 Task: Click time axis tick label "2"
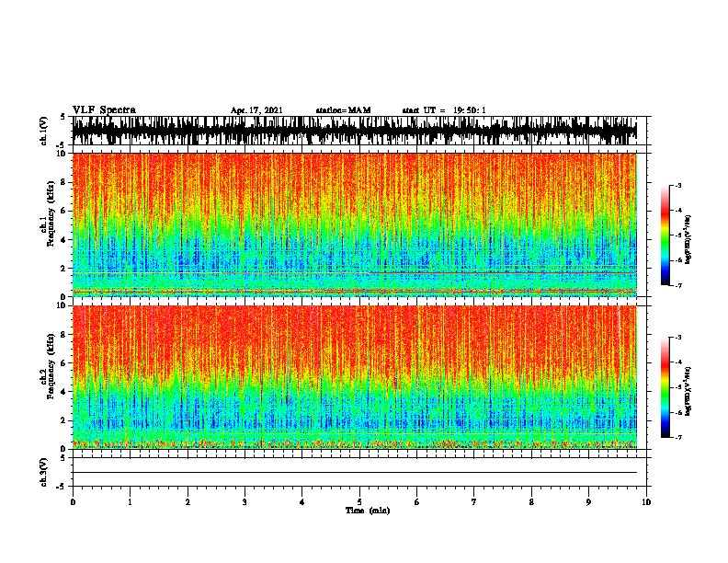click(188, 502)
